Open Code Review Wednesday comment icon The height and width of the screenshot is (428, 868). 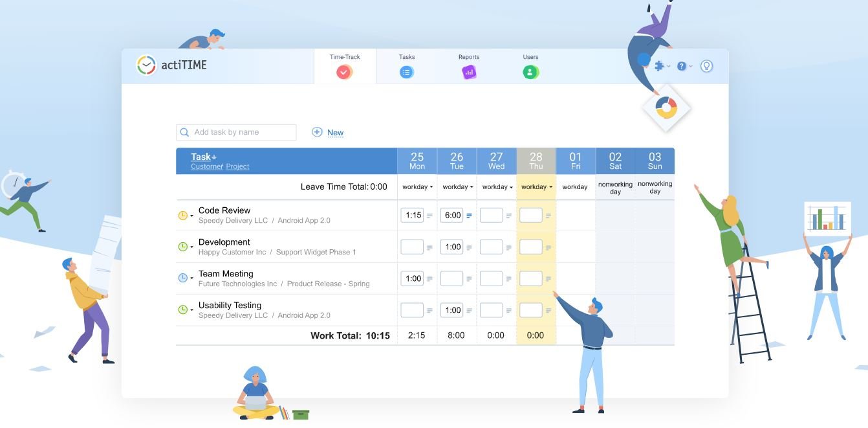click(509, 216)
